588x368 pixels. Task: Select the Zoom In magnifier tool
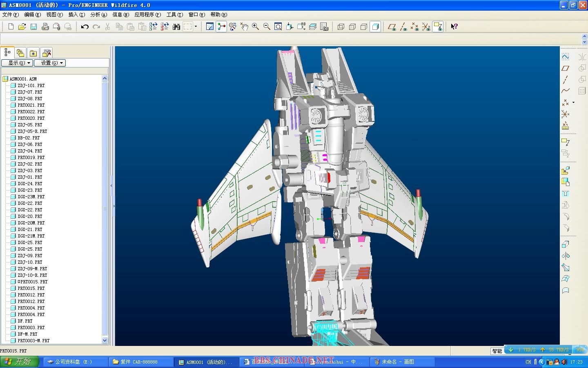[x=256, y=27]
